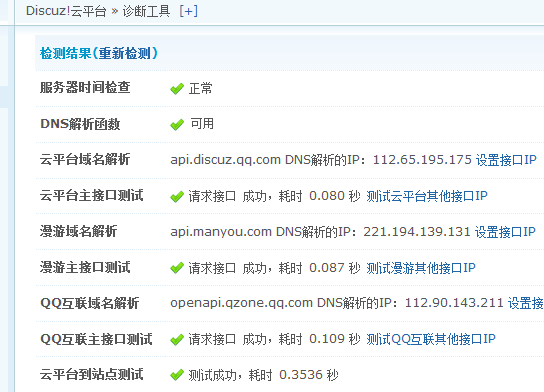Screen dimensions: 544x392
Task: Click green check in 漫游主接口测试 row
Action: click(x=177, y=268)
